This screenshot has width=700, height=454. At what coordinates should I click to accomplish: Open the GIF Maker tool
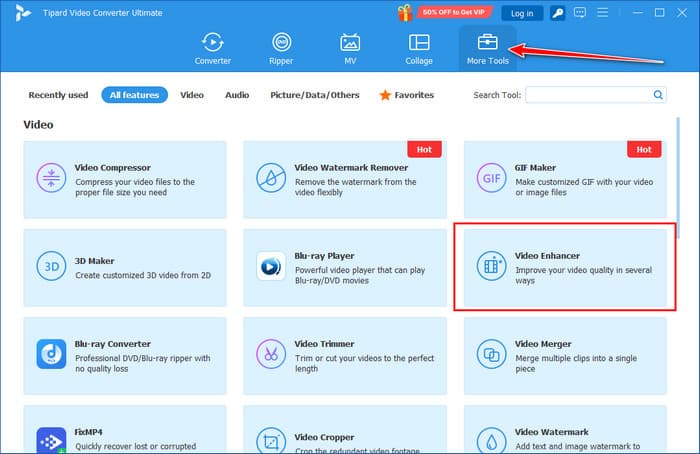[565, 178]
